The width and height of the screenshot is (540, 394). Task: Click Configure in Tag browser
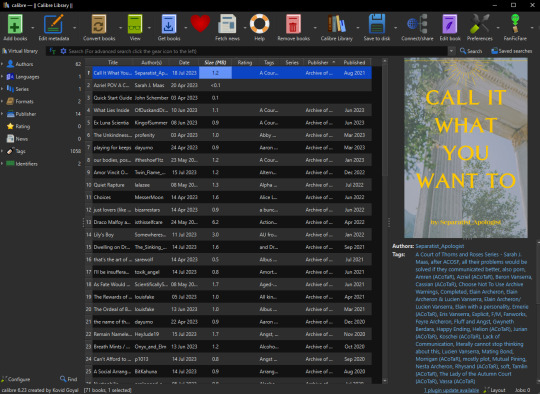tap(16, 379)
